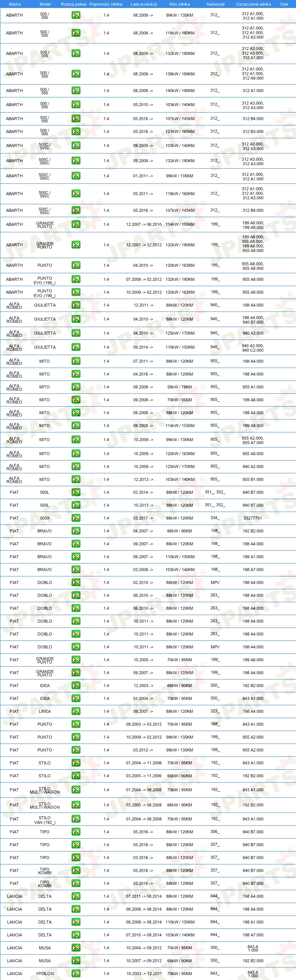Click fuel icon in Fiat Idea 12.2003 row
This screenshot has height=980, width=296.
point(76,686)
